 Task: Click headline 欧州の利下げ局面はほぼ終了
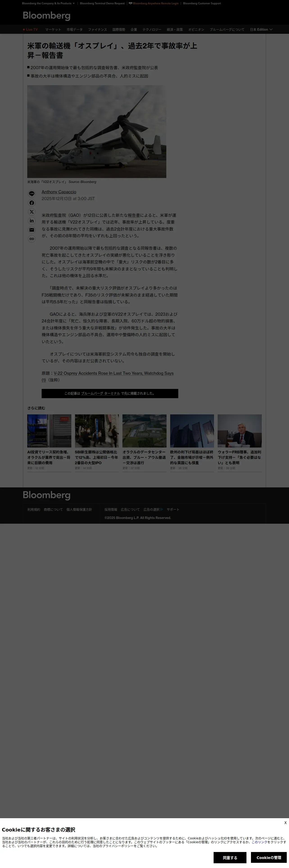(x=192, y=458)
